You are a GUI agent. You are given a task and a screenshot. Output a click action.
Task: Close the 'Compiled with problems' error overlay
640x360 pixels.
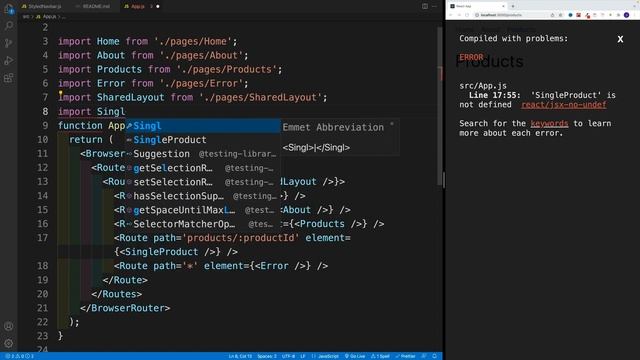[x=620, y=39]
